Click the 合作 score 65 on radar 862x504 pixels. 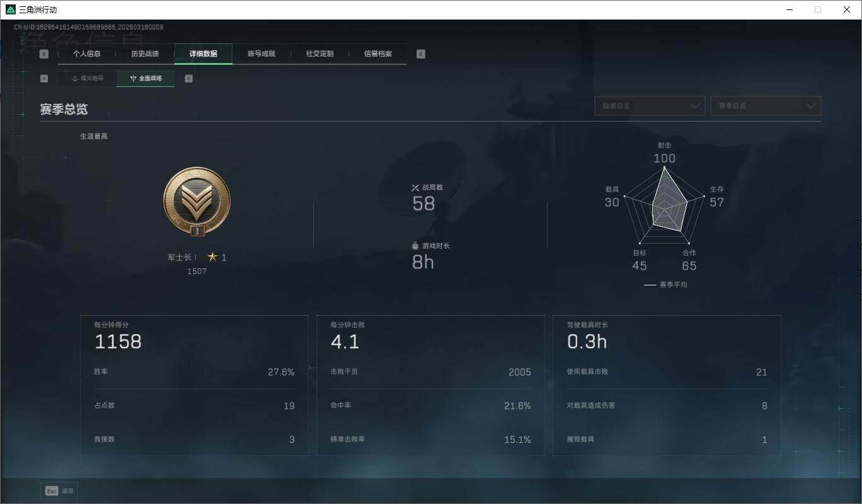689,266
